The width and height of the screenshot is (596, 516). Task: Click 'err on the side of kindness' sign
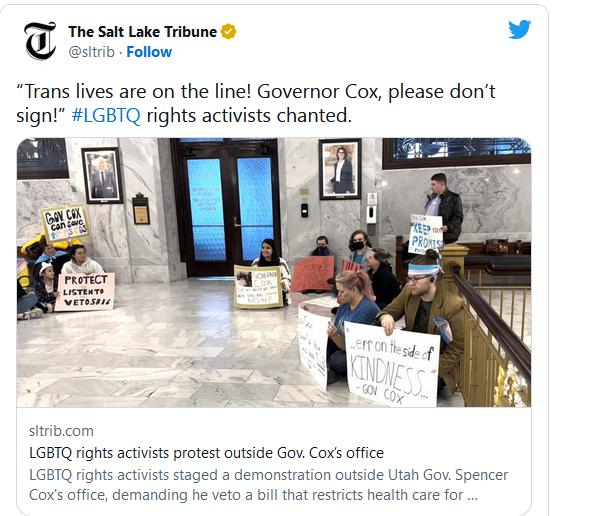point(392,364)
